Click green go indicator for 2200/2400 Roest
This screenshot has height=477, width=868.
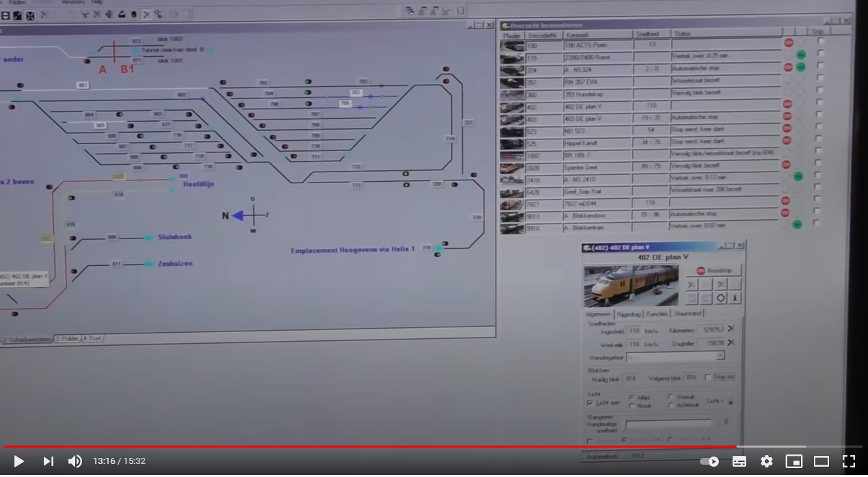tap(801, 55)
